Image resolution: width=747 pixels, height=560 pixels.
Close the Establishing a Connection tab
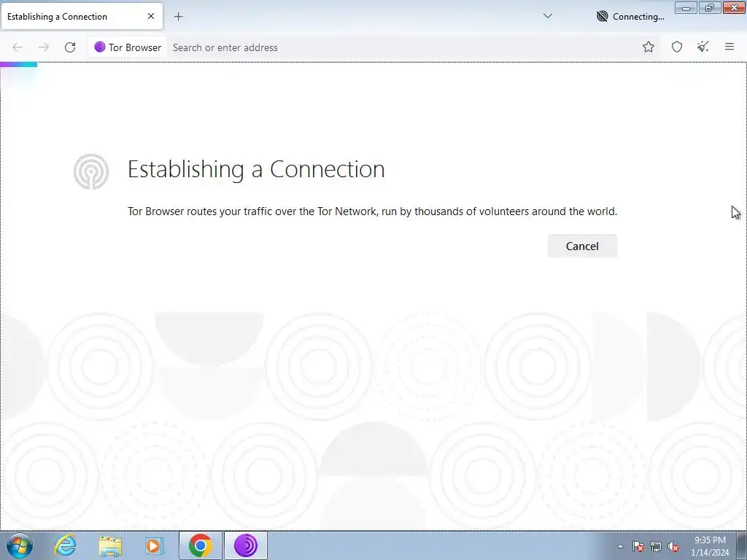[x=150, y=16]
